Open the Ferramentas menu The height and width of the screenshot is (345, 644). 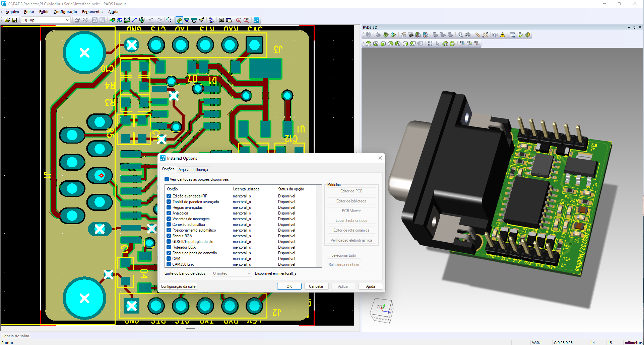click(92, 12)
